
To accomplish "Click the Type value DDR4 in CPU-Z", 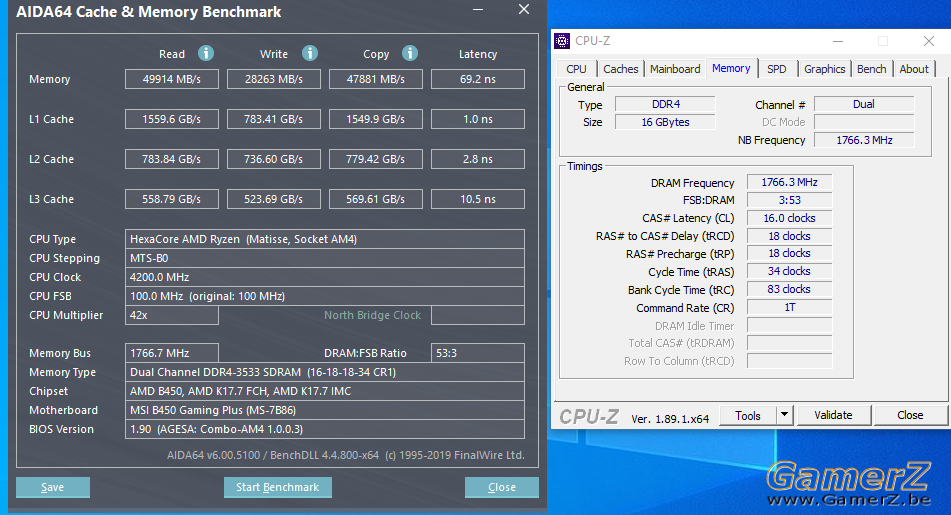I will (665, 104).
